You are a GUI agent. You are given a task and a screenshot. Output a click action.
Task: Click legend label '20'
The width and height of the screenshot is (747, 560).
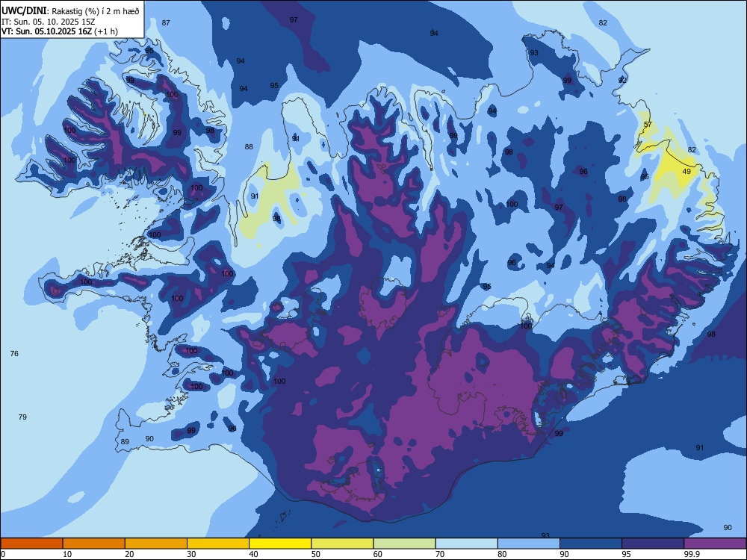tap(129, 554)
